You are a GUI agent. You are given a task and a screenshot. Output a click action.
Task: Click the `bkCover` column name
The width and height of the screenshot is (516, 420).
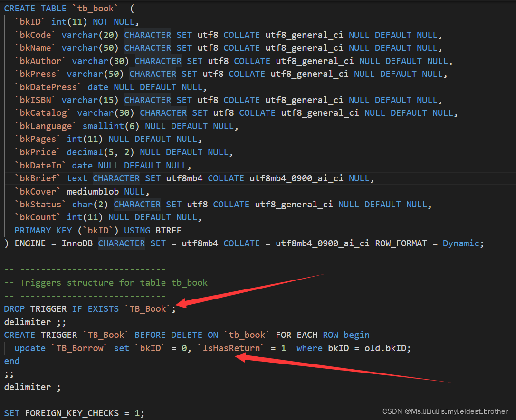38,191
